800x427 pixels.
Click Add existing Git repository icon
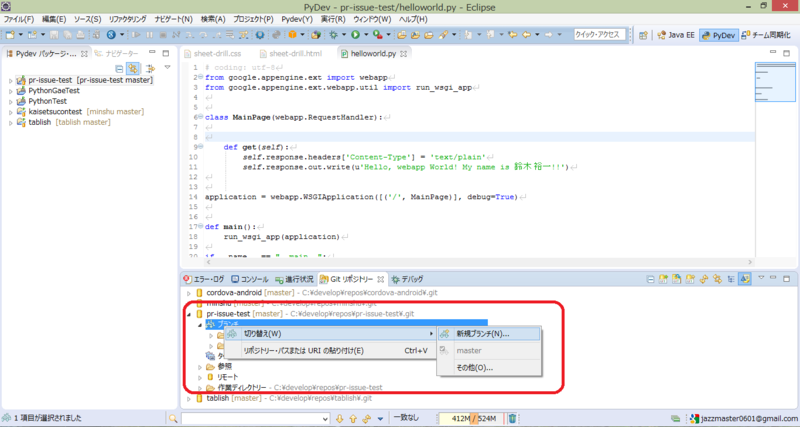(663, 279)
